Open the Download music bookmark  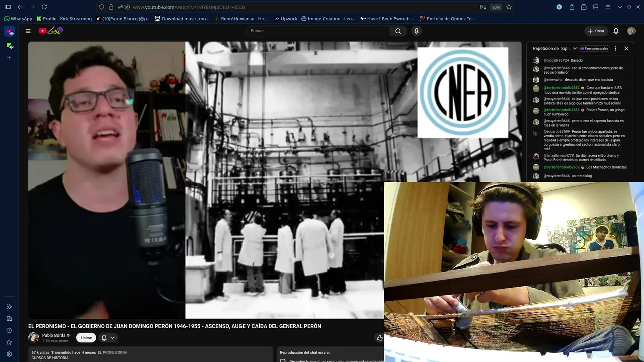pos(182,19)
